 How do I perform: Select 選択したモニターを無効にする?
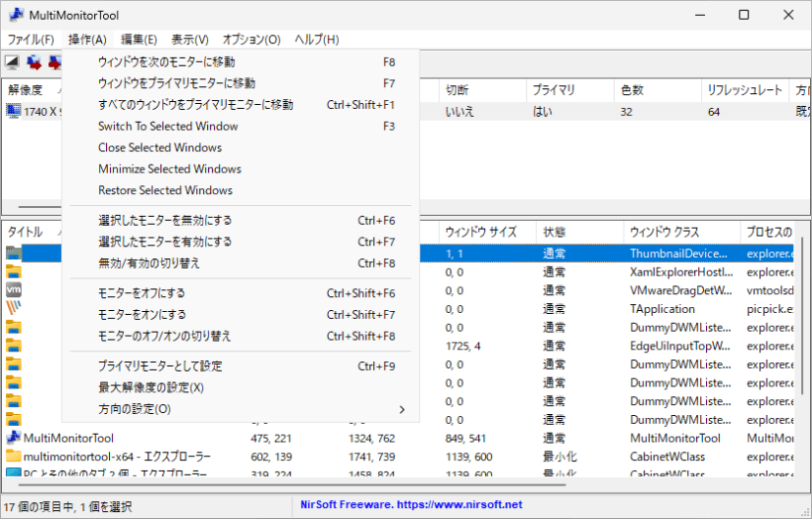241,221
